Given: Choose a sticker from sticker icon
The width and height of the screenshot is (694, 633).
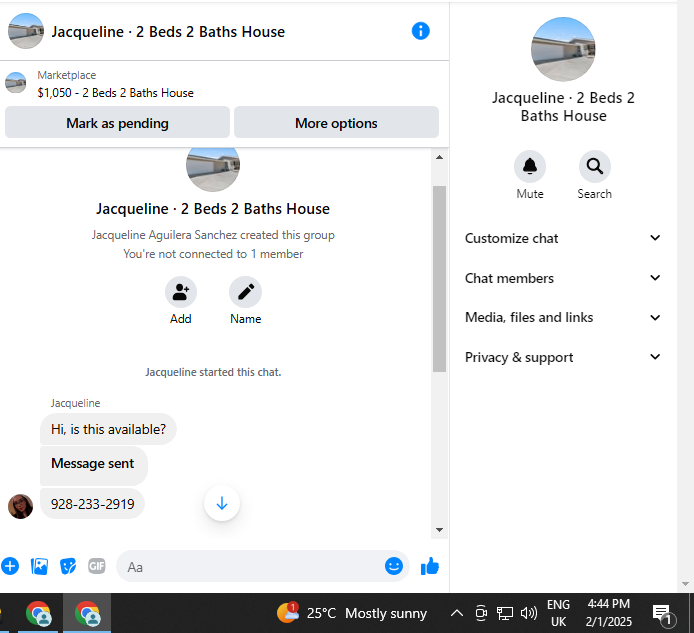Looking at the screenshot, I should [68, 566].
